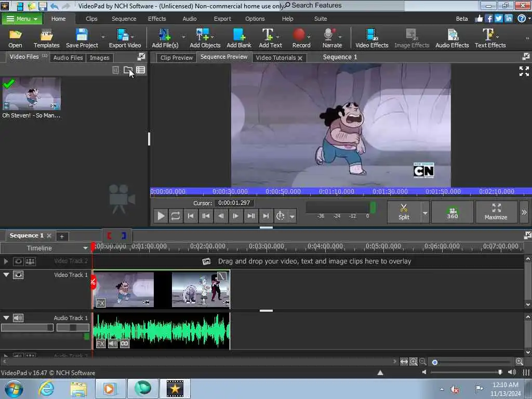Switch bin to list view icon
Viewport: 532px width, 399px height.
pos(140,70)
